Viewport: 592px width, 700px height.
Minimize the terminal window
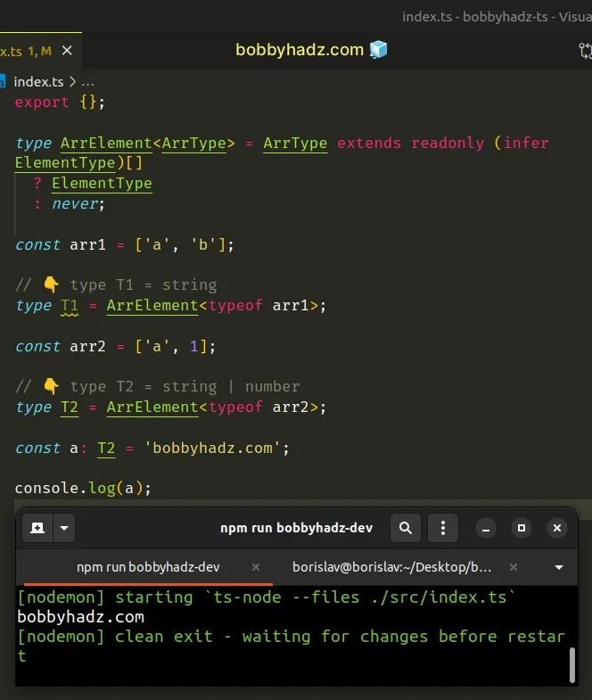click(x=486, y=529)
